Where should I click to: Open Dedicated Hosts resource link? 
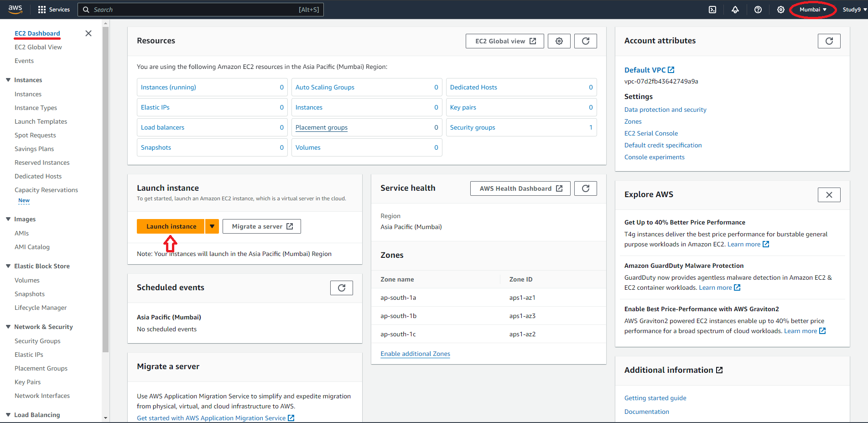tap(473, 87)
